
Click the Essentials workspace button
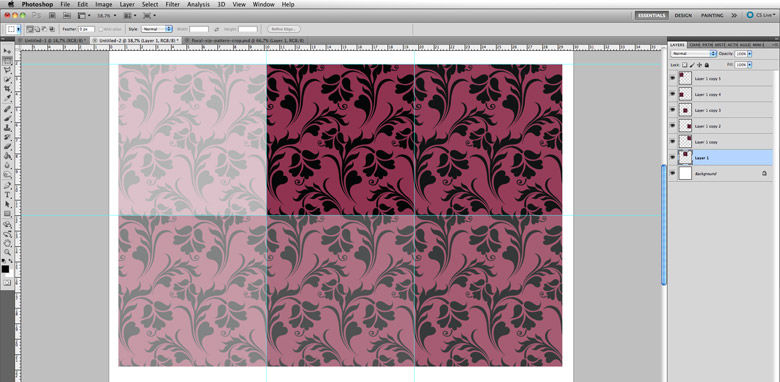pos(651,15)
